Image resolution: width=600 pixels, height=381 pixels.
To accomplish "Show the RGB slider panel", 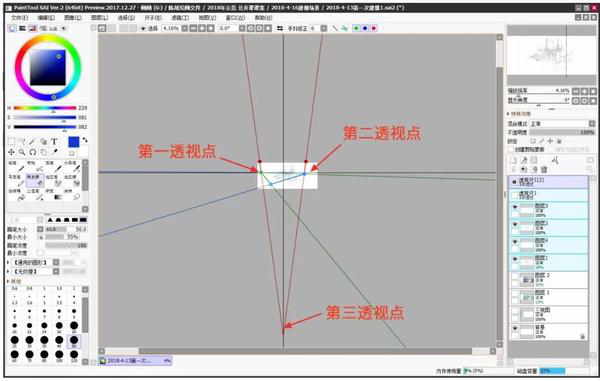I will pos(23,28).
